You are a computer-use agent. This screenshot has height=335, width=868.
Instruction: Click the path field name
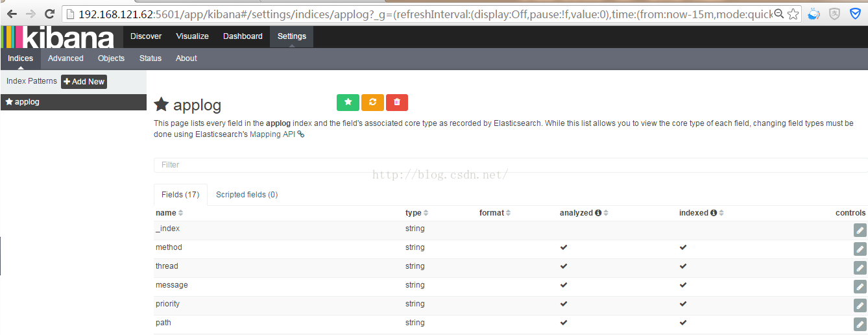pyautogui.click(x=163, y=323)
